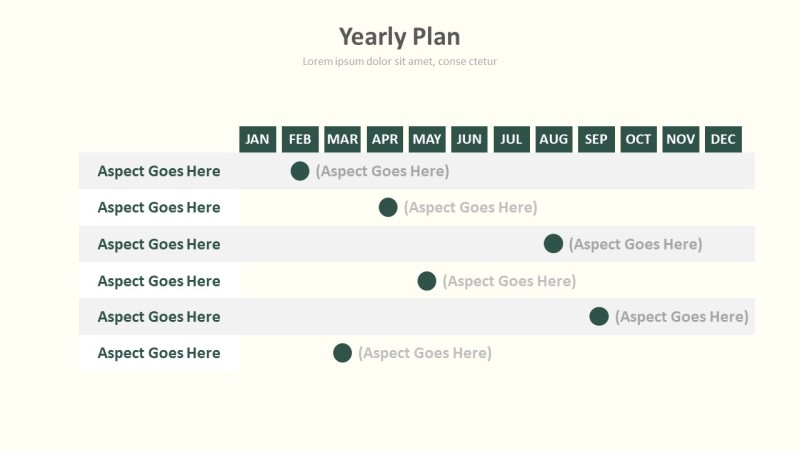Click the first row's Aspect Goes Here label
Image resolution: width=800 pixels, height=450 pixels.
[x=159, y=171]
